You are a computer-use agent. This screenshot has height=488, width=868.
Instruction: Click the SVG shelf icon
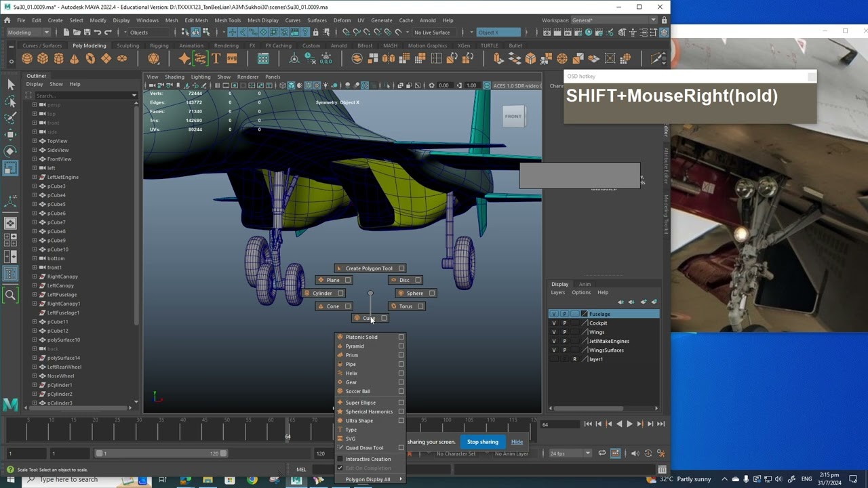[x=232, y=58]
